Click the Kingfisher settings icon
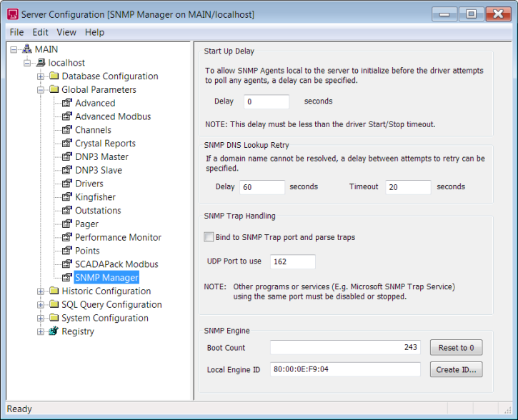Image resolution: width=518 pixels, height=420 pixels. pos(67,197)
